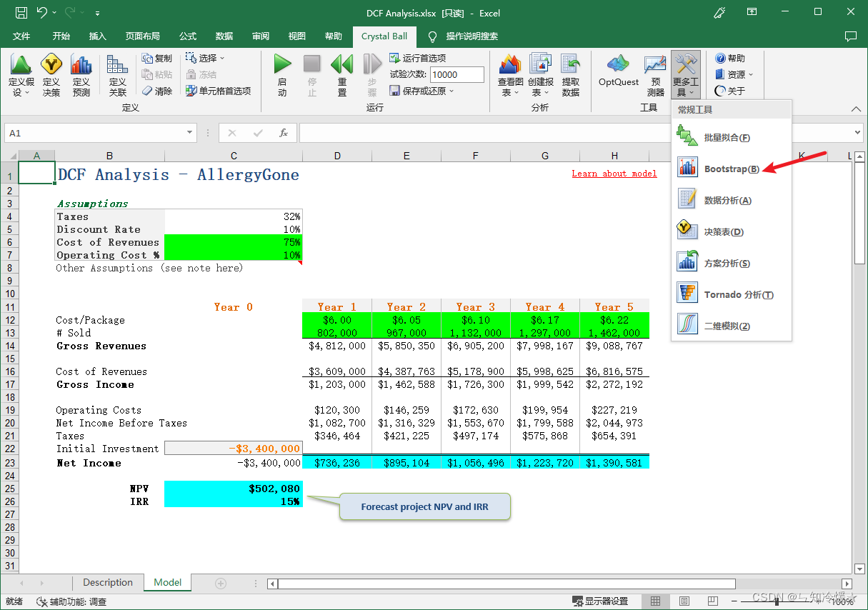Click the Reset simulation rewind icon
This screenshot has width=868, height=610.
341,65
